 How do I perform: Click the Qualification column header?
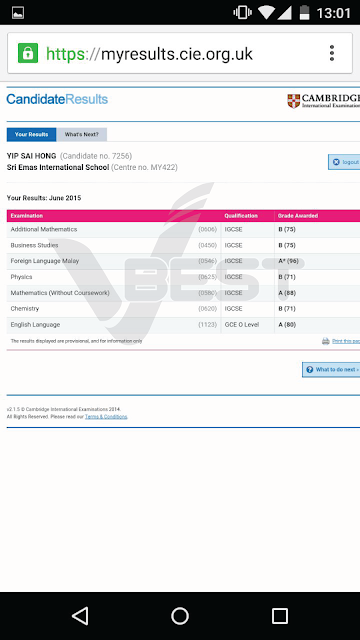click(x=241, y=216)
